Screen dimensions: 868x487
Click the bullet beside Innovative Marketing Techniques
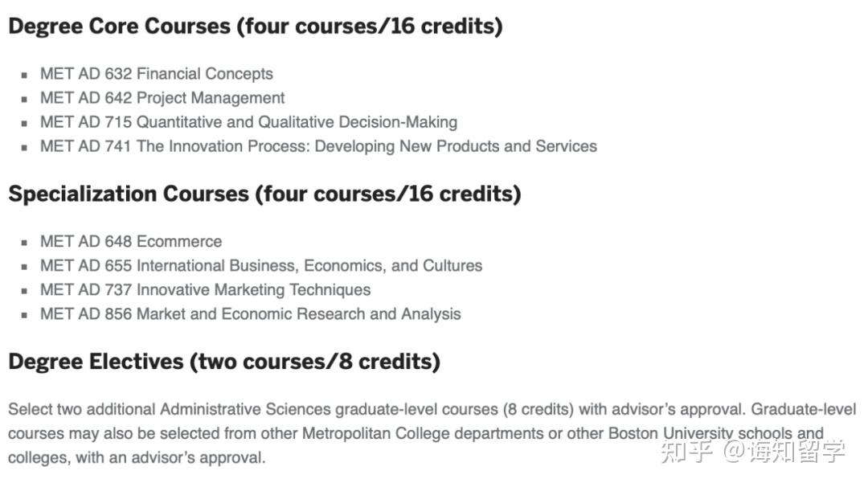point(26,290)
